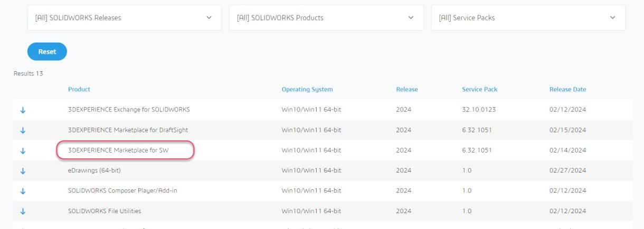Image resolution: width=644 pixels, height=229 pixels.
Task: Download 3DEXPERIENCE Exchange for SOLIDWORKS via arrow icon
Action: (x=23, y=110)
